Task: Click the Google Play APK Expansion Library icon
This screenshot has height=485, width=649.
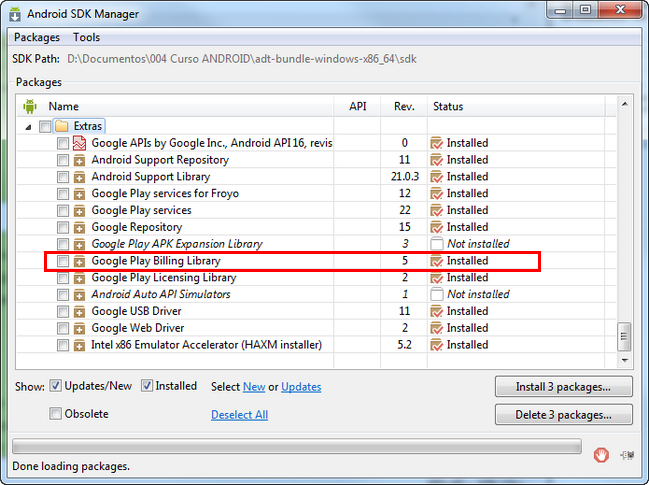Action: (79, 244)
